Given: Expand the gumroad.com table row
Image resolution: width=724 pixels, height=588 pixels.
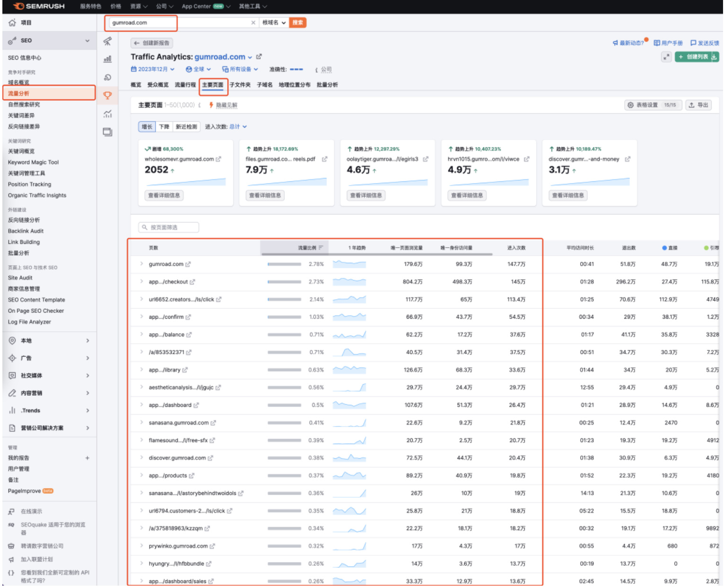Looking at the screenshot, I should [141, 264].
